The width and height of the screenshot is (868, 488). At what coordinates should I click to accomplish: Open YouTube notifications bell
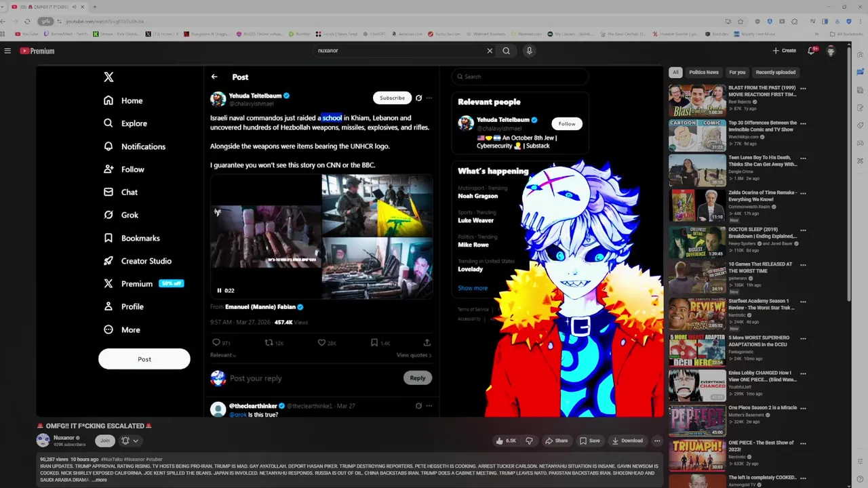point(812,51)
